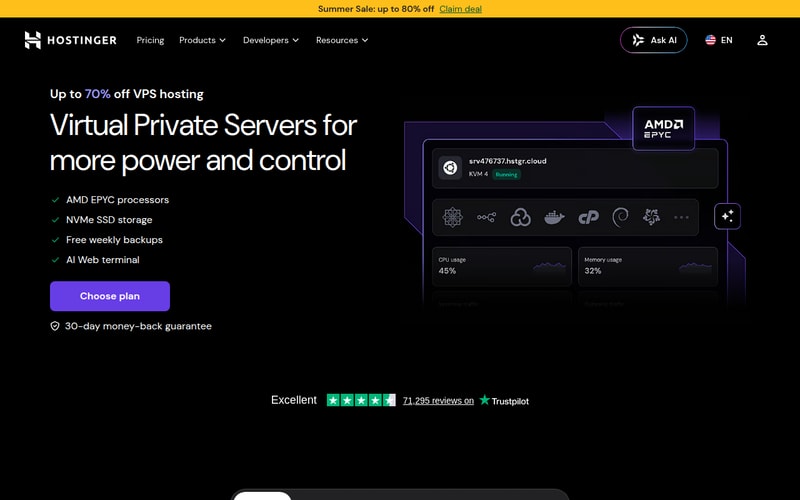
Task: Click the money-back guarantee shield icon
Action: click(55, 326)
